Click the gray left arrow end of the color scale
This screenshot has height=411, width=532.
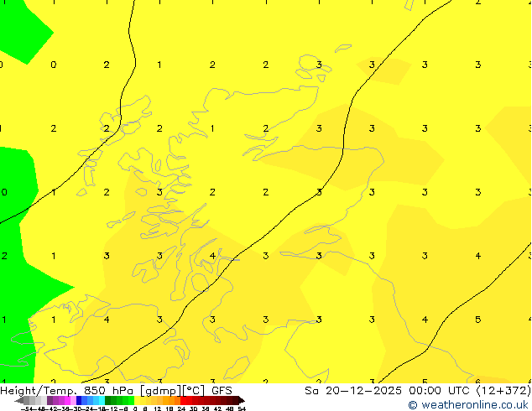(19, 400)
